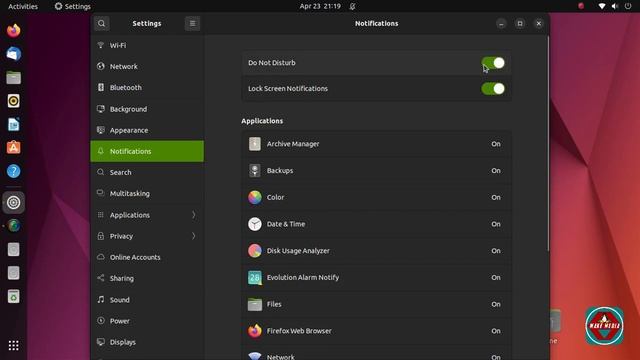
Task: Open Help from the dock
Action: point(13,171)
